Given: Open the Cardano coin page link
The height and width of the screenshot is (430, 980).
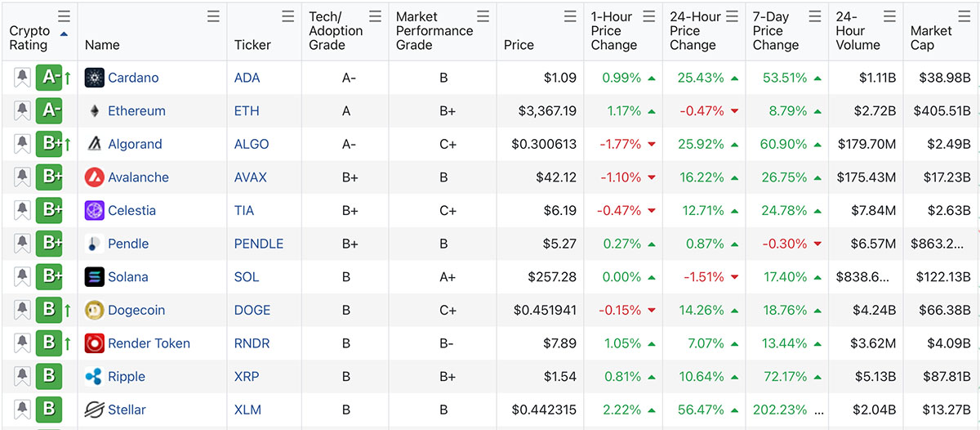Looking at the screenshot, I should pos(133,78).
